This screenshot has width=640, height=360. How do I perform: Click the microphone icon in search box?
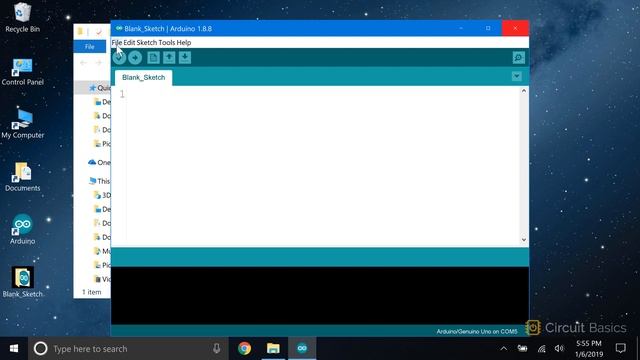216,349
